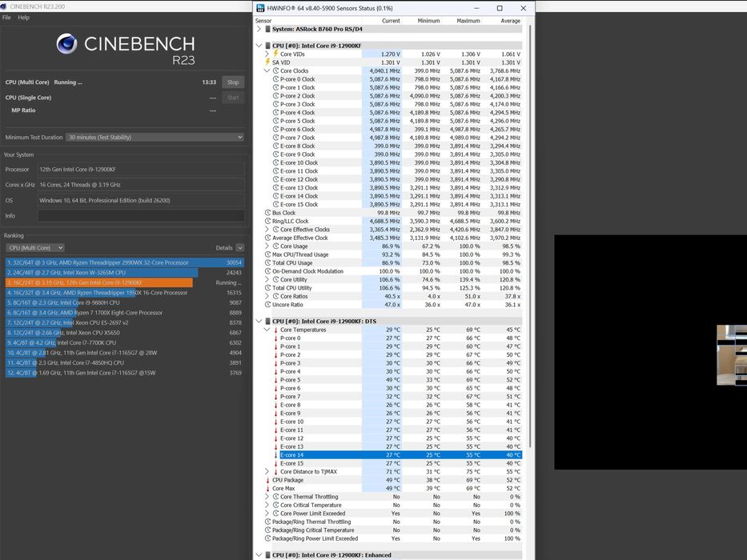The width and height of the screenshot is (747, 560).
Task: Click the icon beside On-Demand Clock Modulation
Action: (x=267, y=271)
